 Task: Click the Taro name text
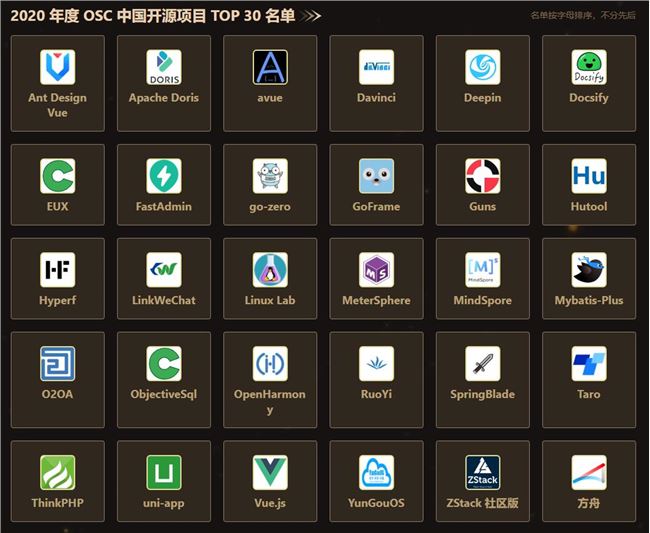tap(589, 394)
